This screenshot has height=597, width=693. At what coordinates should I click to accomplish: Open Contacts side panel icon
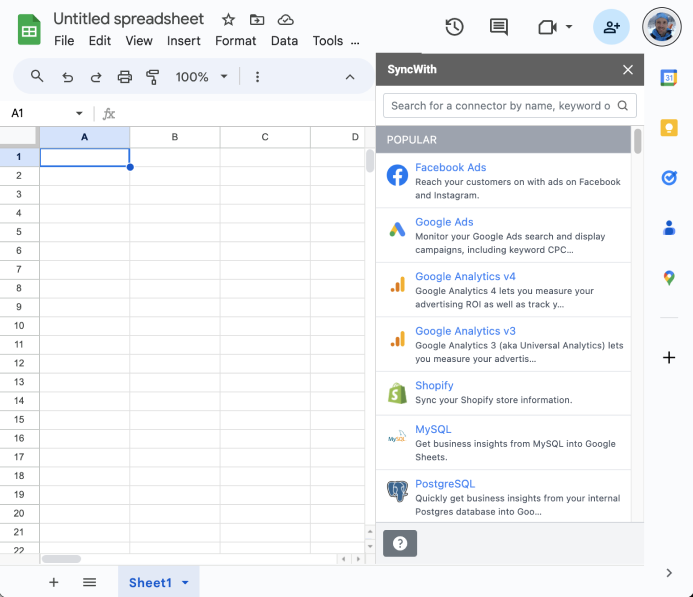[x=669, y=228]
